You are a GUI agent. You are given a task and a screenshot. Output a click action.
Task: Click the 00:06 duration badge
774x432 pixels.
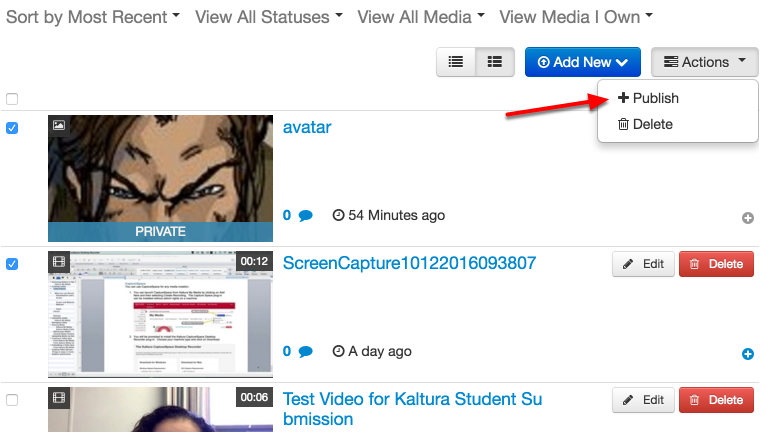tap(254, 397)
